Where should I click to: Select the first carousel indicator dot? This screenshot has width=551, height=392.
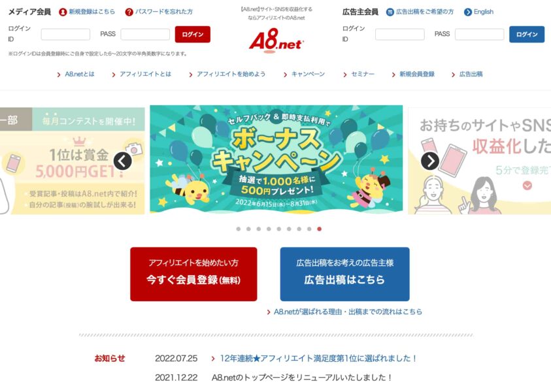pyautogui.click(x=239, y=229)
